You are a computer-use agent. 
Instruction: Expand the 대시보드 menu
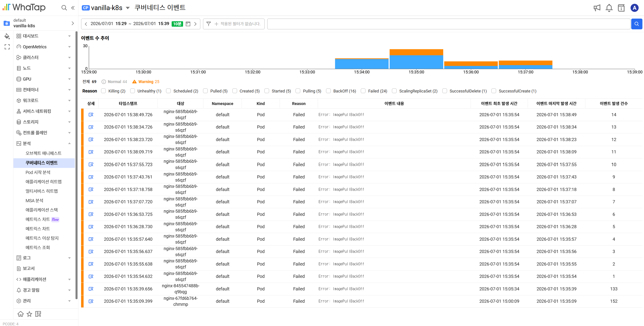pos(69,36)
